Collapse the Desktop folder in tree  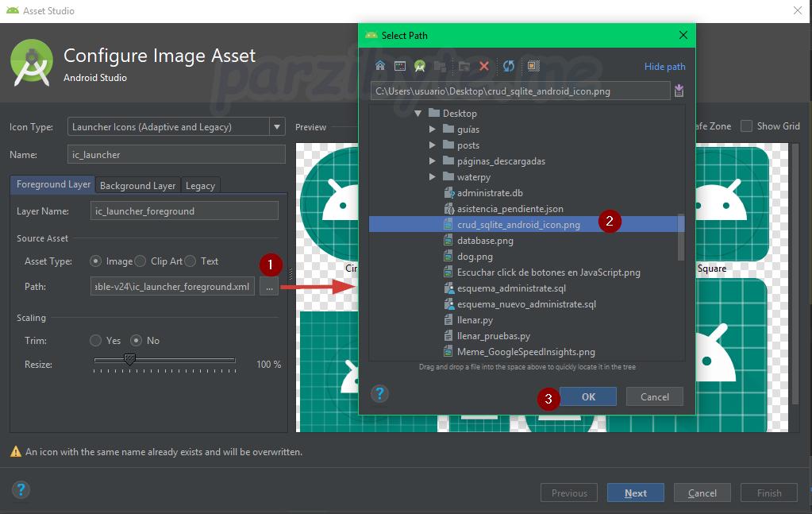click(417, 114)
